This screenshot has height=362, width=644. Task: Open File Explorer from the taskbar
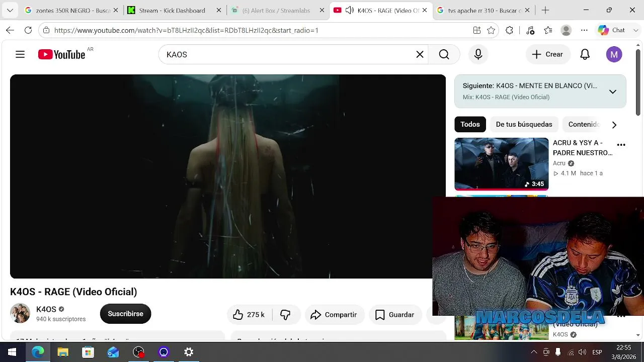[x=63, y=352]
